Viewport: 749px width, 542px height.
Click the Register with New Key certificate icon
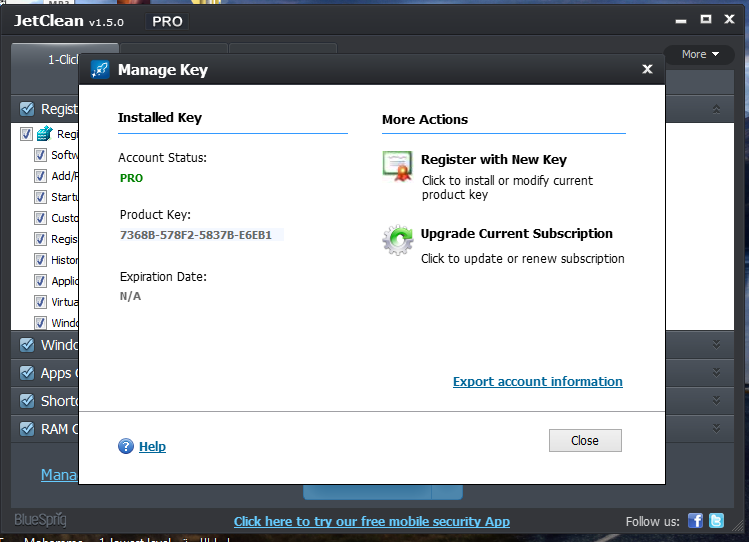[397, 166]
